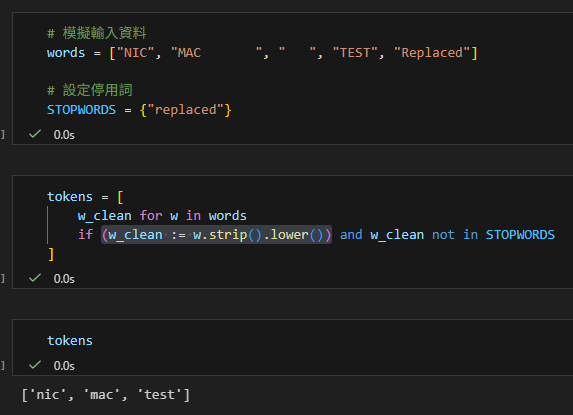The height and width of the screenshot is (415, 573).
Task: Click the comment '# 設定停用詞'
Action: pyautogui.click(x=90, y=90)
